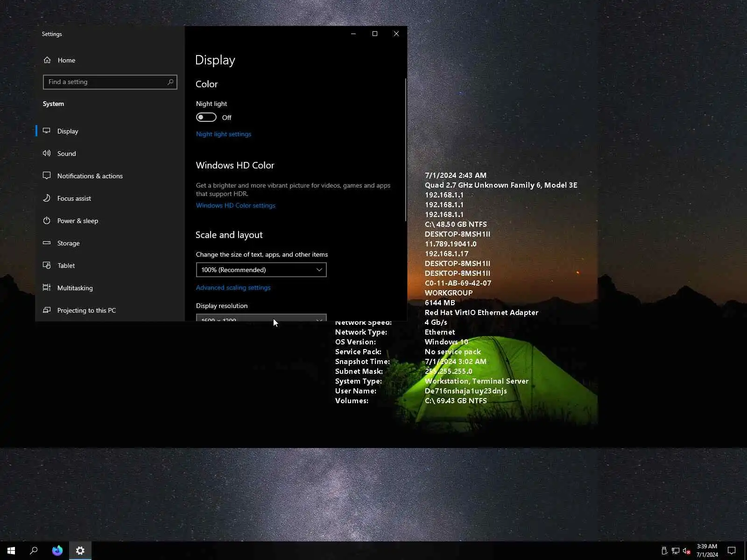Click desktop text "C:\ 69.43 GB NTFS"

tap(456, 401)
